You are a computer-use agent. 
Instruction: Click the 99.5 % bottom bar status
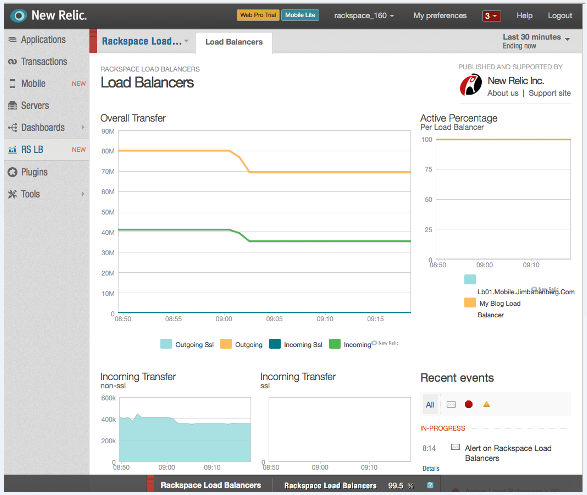(401, 486)
